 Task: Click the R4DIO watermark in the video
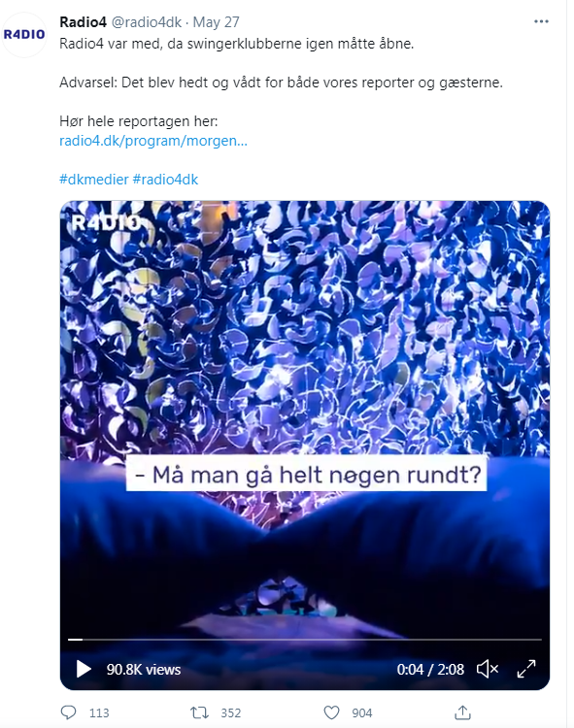(106, 223)
